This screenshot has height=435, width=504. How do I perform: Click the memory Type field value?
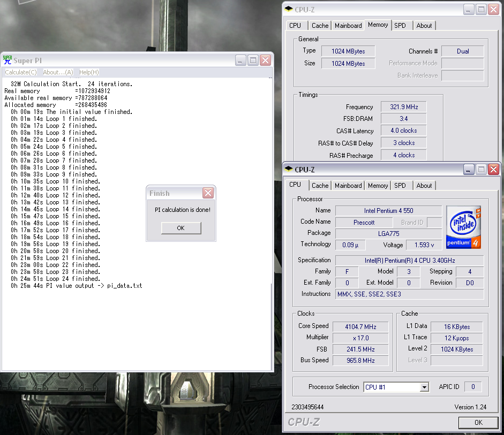pos(349,51)
